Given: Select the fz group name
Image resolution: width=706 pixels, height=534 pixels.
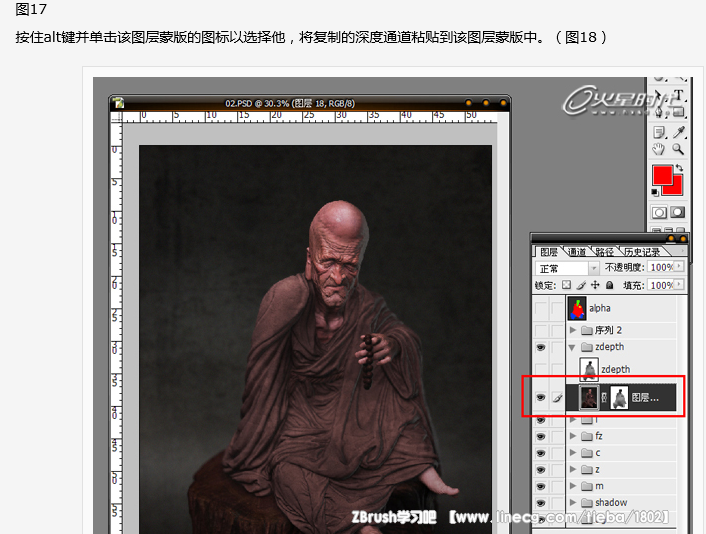Looking at the screenshot, I should tap(599, 436).
